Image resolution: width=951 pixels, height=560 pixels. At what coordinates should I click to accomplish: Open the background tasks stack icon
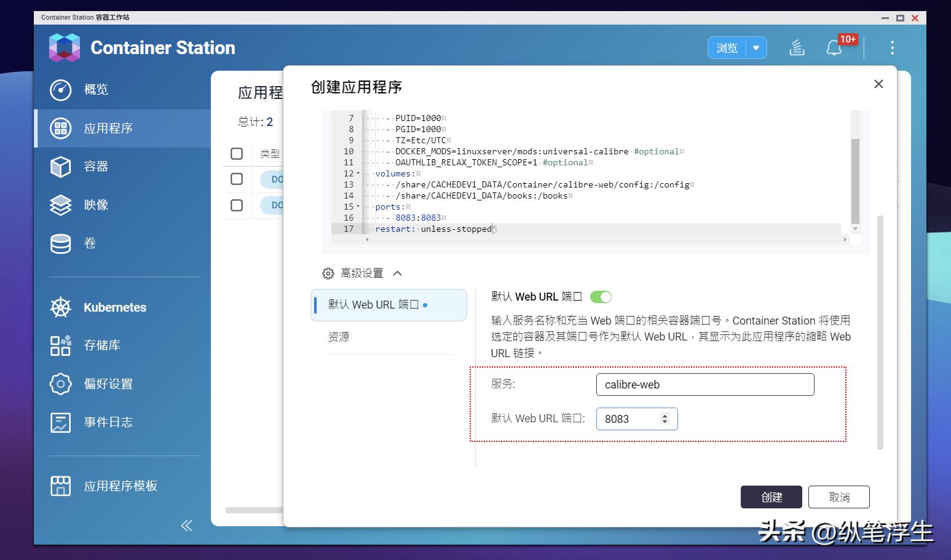pos(797,47)
